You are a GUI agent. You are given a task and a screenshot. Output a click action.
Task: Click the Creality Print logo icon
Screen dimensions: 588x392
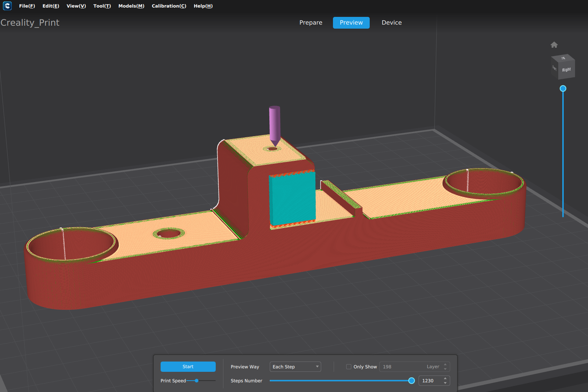7,6
